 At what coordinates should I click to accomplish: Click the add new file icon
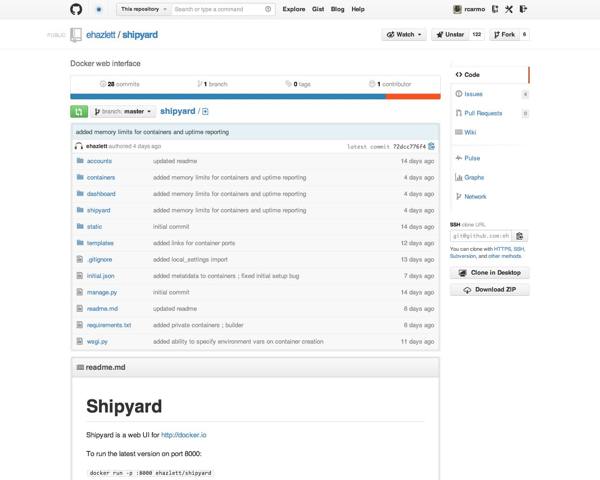coord(205,111)
